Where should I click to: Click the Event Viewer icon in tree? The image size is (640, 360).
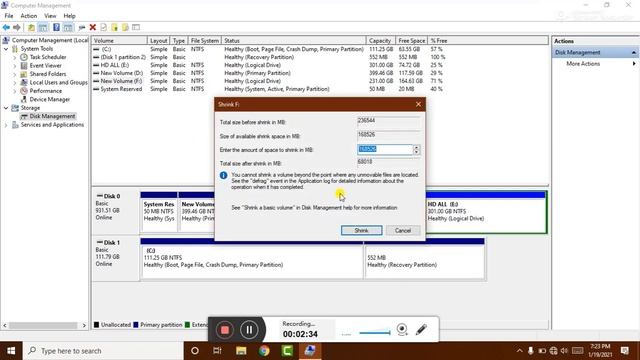point(24,66)
